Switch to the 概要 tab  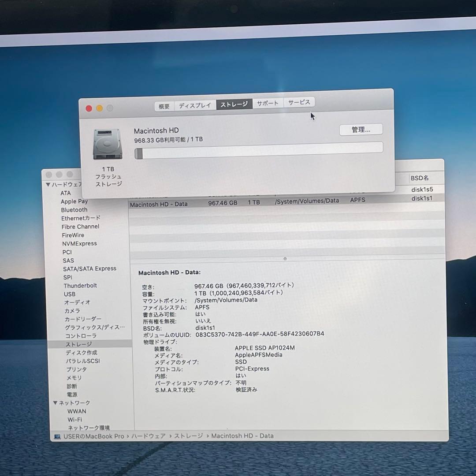coord(164,104)
